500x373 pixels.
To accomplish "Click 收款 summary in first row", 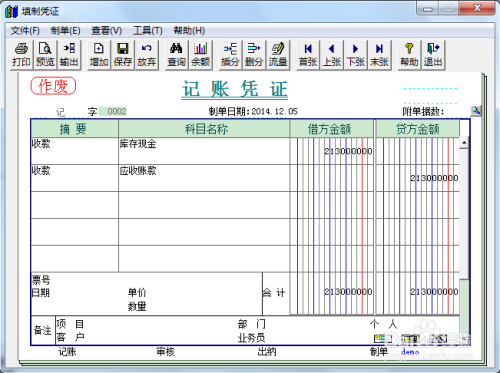I will pos(74,151).
